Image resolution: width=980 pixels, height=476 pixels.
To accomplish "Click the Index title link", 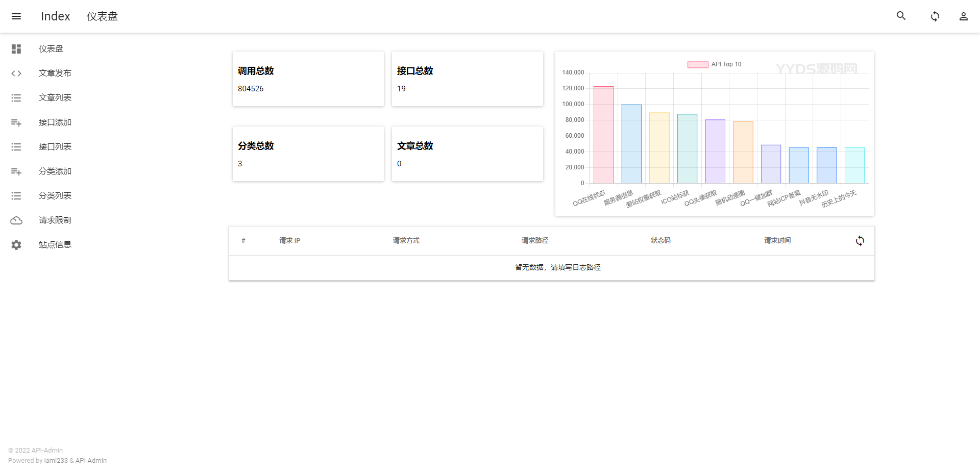I will [x=55, y=16].
